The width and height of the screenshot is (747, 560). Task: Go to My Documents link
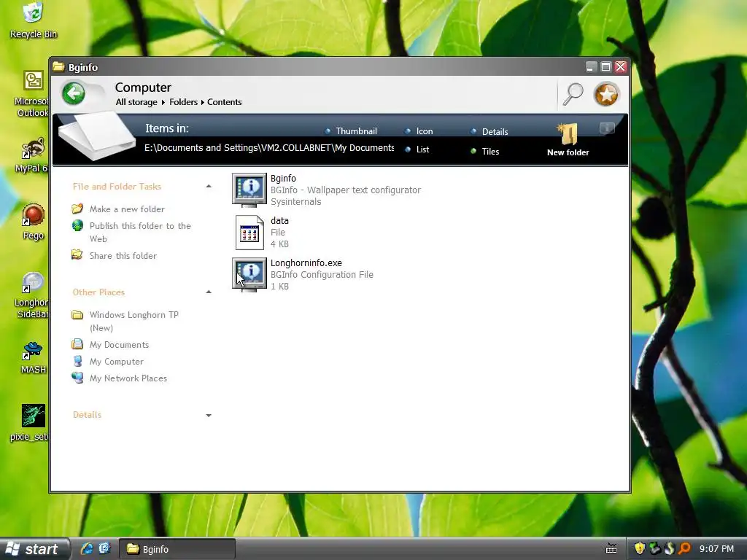coord(119,345)
